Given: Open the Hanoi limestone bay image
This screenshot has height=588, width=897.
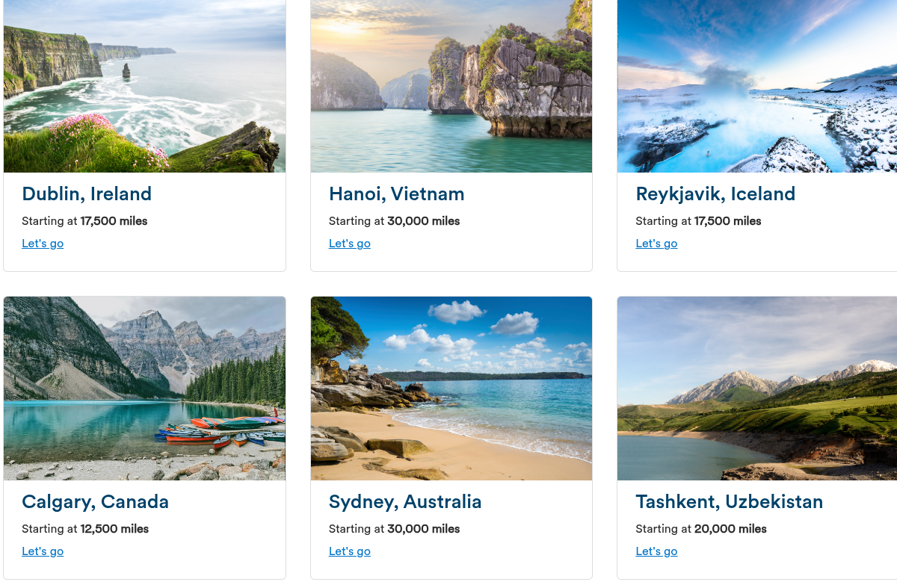Looking at the screenshot, I should point(451,86).
